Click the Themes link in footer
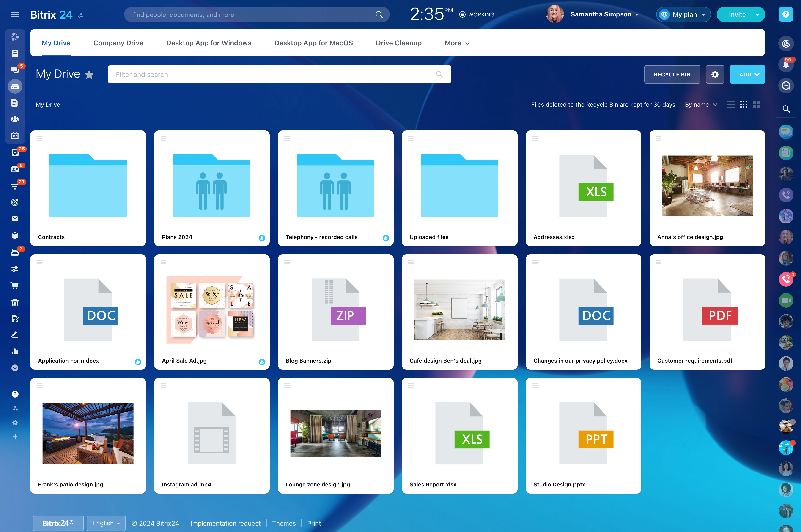Image resolution: width=801 pixels, height=532 pixels. coord(283,523)
